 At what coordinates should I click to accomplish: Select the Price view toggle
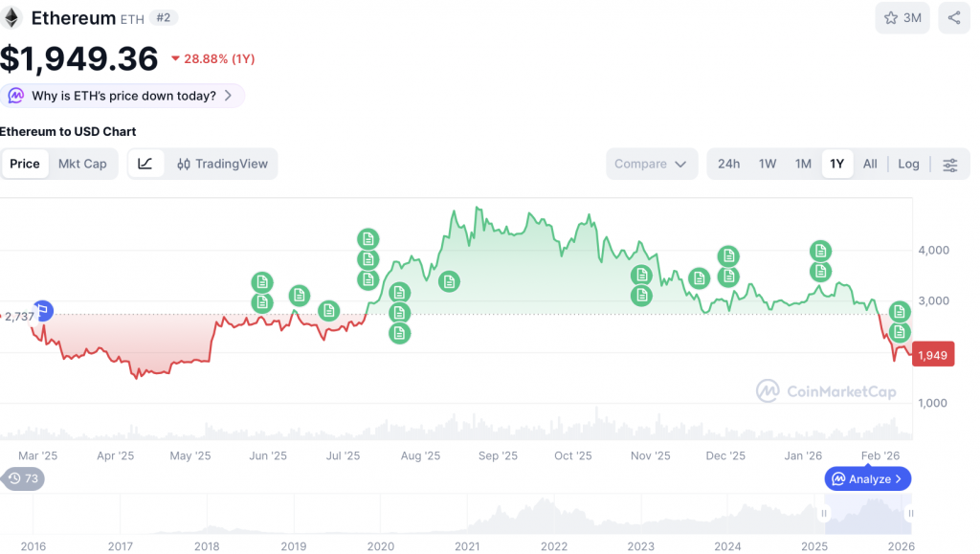click(25, 164)
